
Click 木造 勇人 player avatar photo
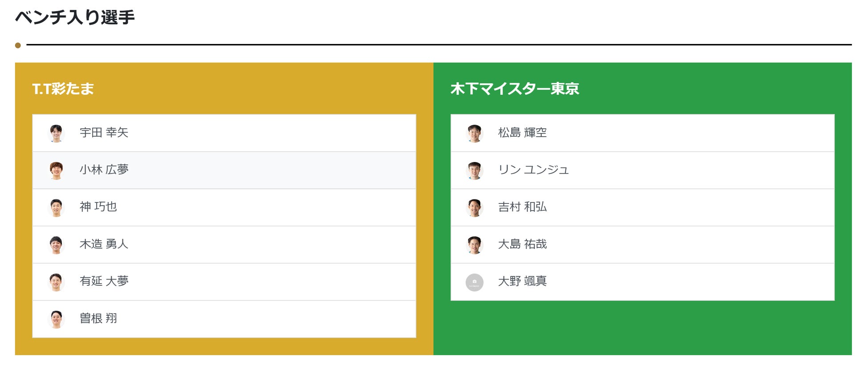click(x=56, y=245)
